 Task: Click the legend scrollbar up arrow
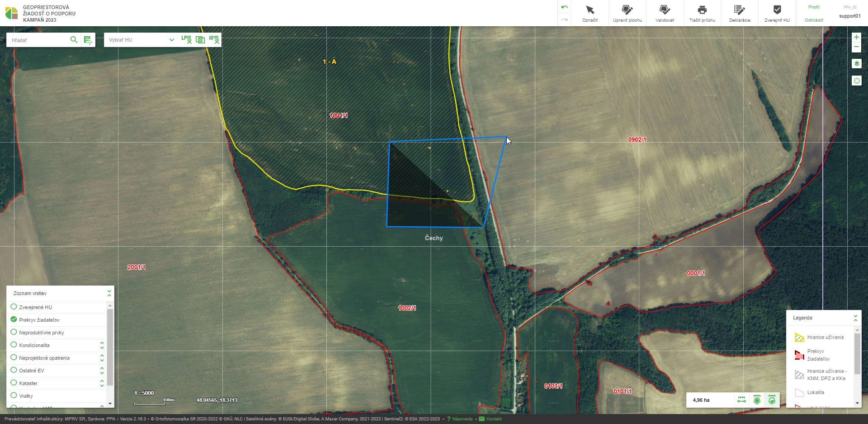click(x=857, y=330)
